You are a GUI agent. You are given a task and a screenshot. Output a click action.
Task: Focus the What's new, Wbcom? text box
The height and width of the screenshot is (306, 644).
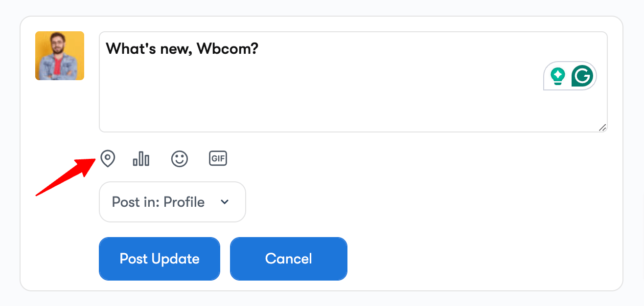click(x=323, y=98)
